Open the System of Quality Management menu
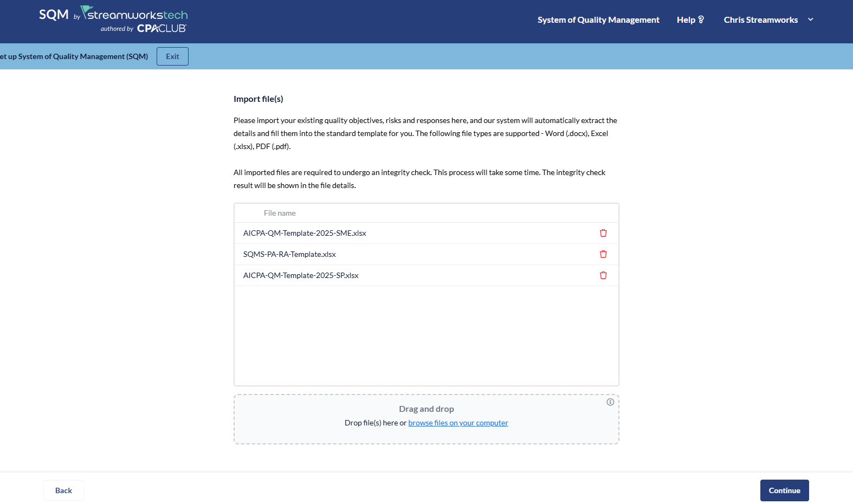853x504 pixels. coord(598,20)
